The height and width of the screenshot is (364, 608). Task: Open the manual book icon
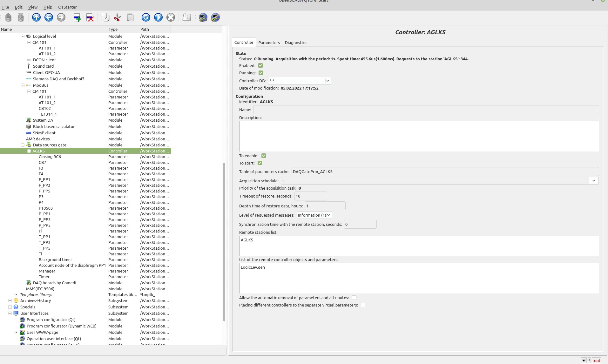186,17
